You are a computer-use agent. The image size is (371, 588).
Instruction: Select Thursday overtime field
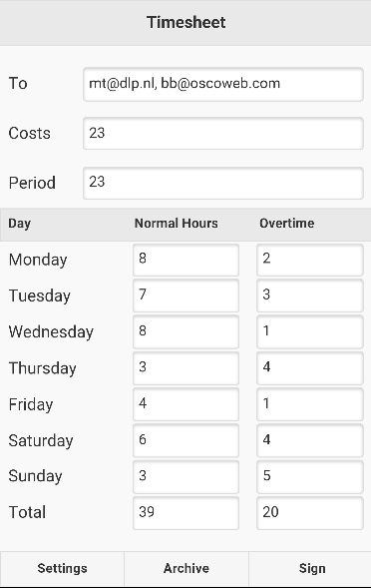point(310,368)
